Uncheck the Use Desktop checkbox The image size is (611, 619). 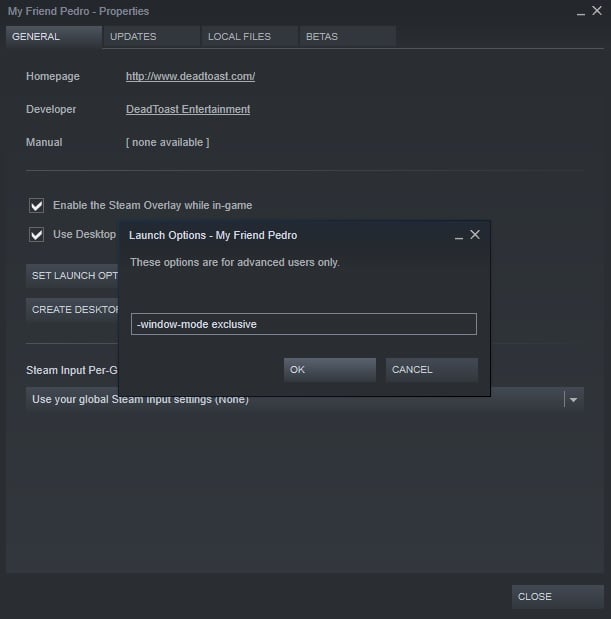pyautogui.click(x=37, y=235)
